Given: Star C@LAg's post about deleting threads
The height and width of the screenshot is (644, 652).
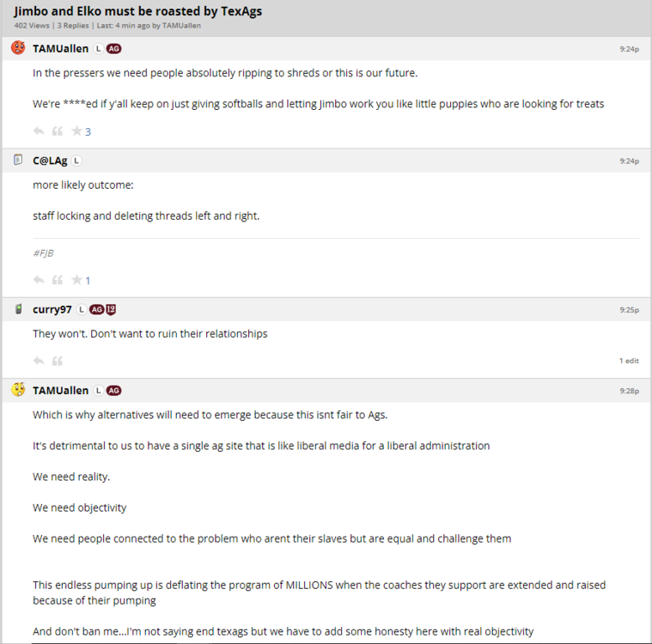Looking at the screenshot, I should click(76, 280).
